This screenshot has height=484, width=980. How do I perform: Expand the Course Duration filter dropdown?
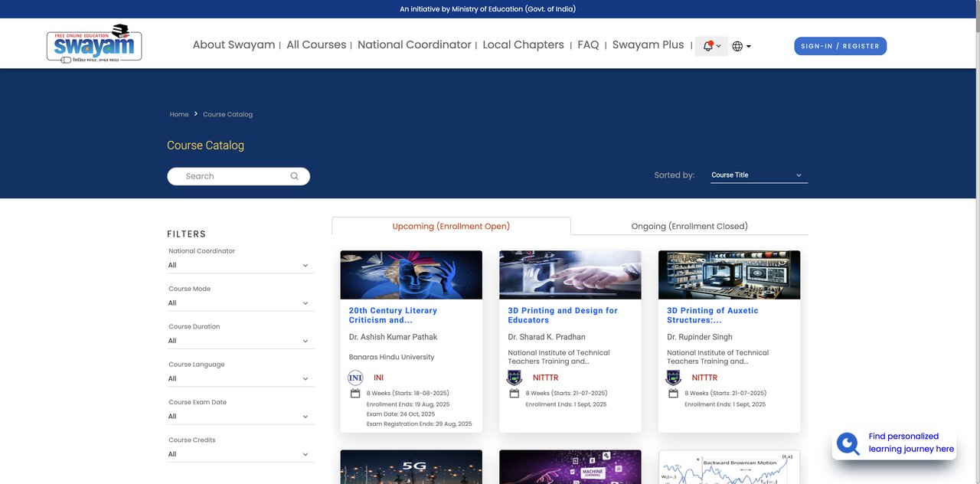(x=240, y=341)
